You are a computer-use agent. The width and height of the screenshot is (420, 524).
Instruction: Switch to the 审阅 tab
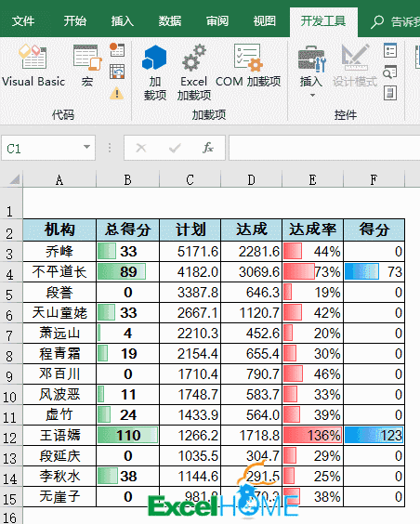[217, 21]
